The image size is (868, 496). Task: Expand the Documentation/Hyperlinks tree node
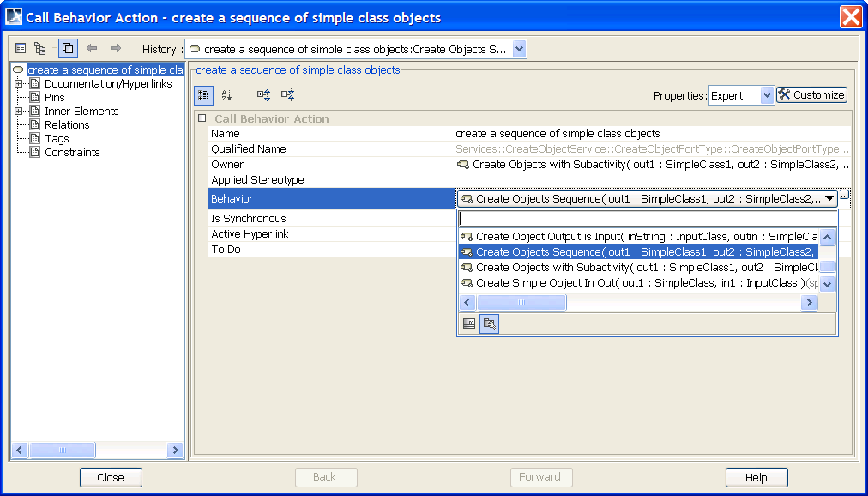click(x=18, y=84)
